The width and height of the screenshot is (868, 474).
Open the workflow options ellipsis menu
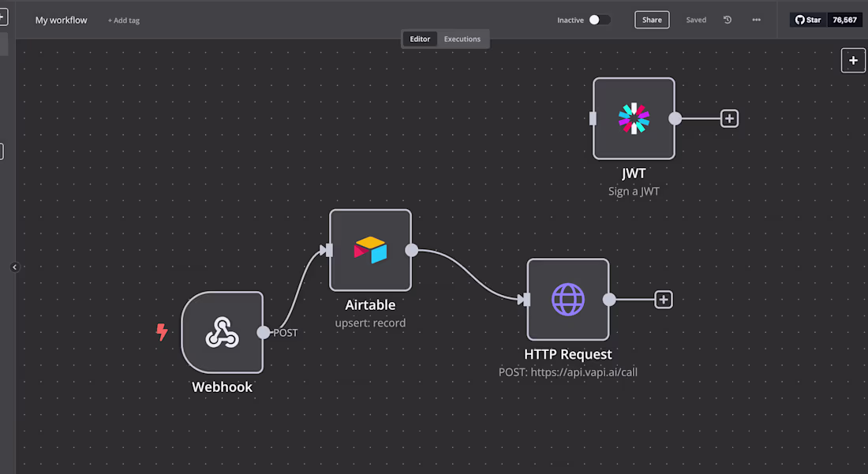pyautogui.click(x=756, y=20)
